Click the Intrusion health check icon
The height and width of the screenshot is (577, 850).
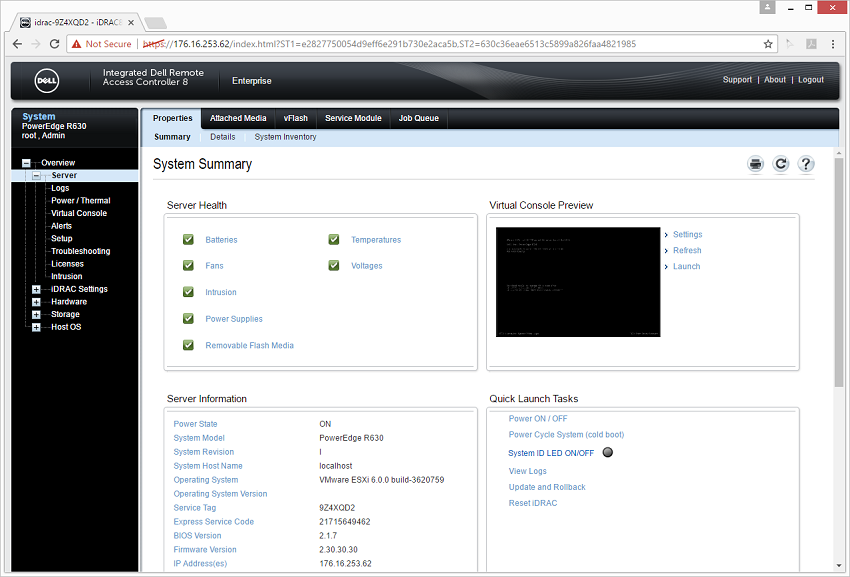coord(188,292)
